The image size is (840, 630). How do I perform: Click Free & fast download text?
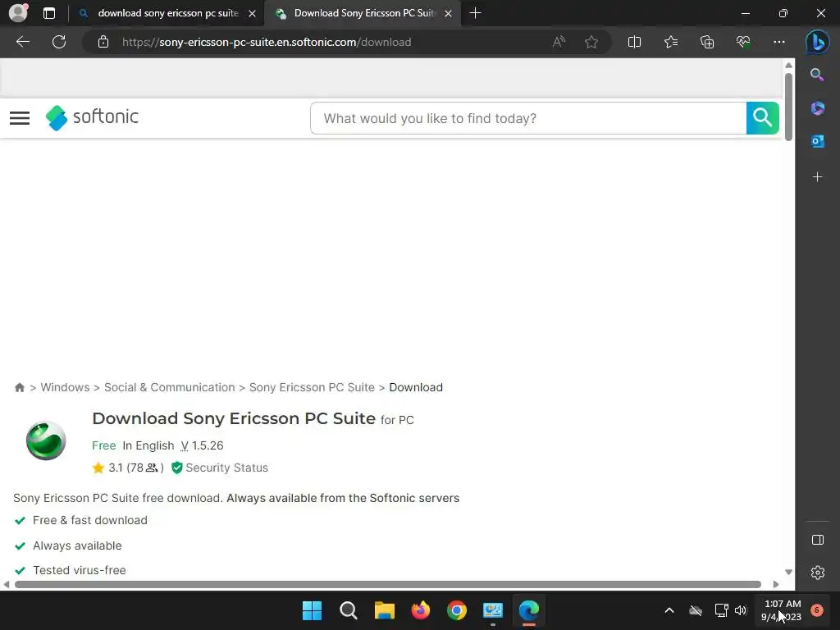pos(90,520)
